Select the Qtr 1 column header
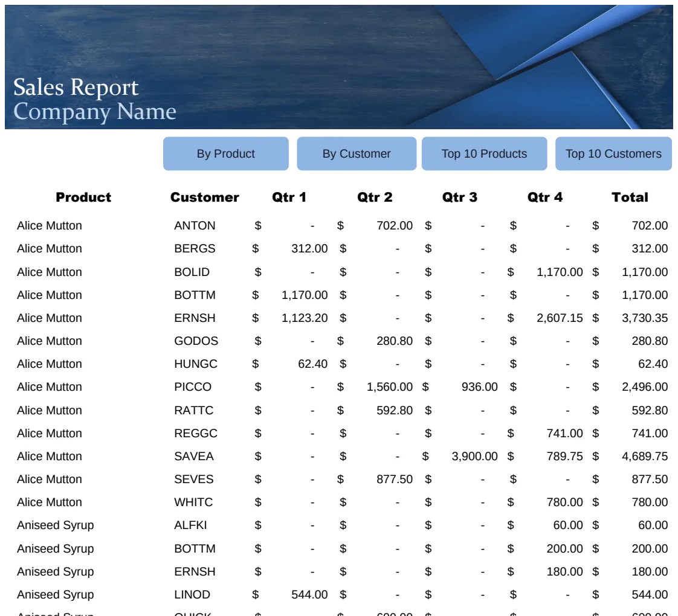Screen dimensions: 678x616 (289, 197)
